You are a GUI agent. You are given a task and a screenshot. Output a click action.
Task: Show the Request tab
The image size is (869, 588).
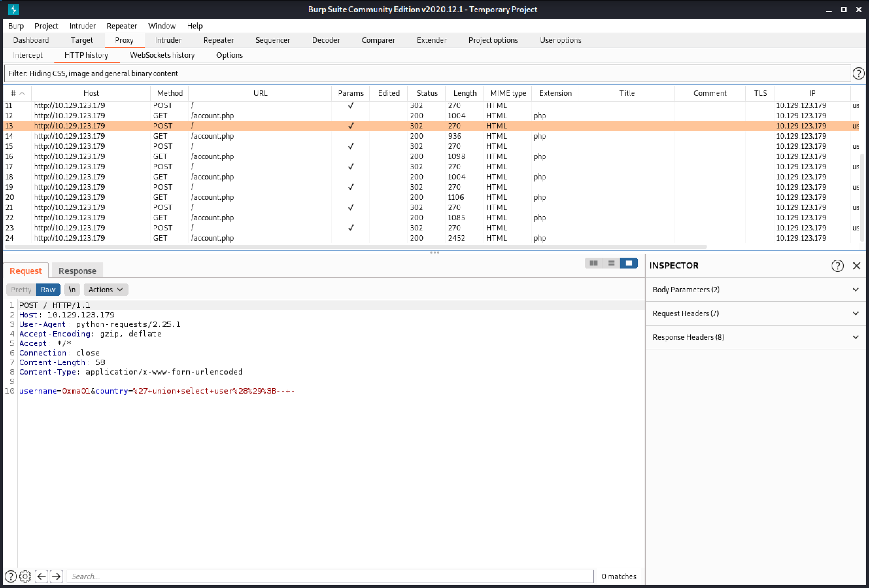click(26, 271)
